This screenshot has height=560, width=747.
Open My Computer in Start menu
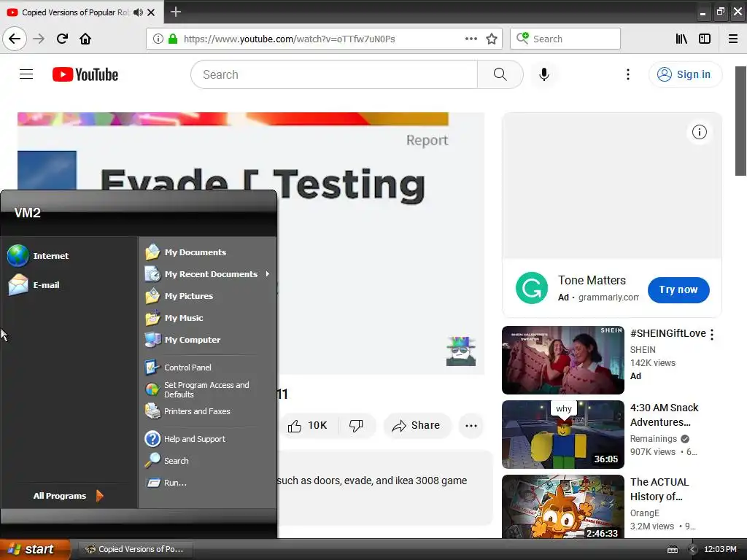pos(183,340)
